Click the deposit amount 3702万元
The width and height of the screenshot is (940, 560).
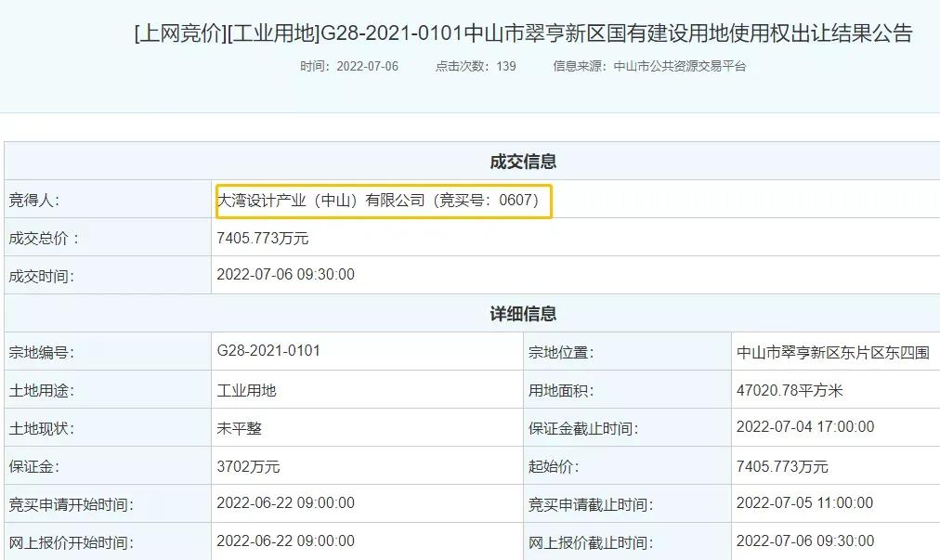pyautogui.click(x=249, y=465)
